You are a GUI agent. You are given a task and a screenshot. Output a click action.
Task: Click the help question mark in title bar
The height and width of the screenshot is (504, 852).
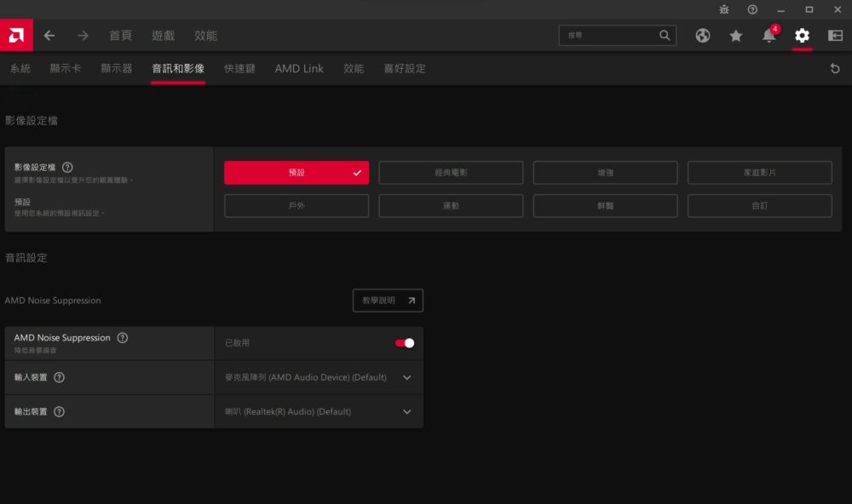[x=752, y=9]
